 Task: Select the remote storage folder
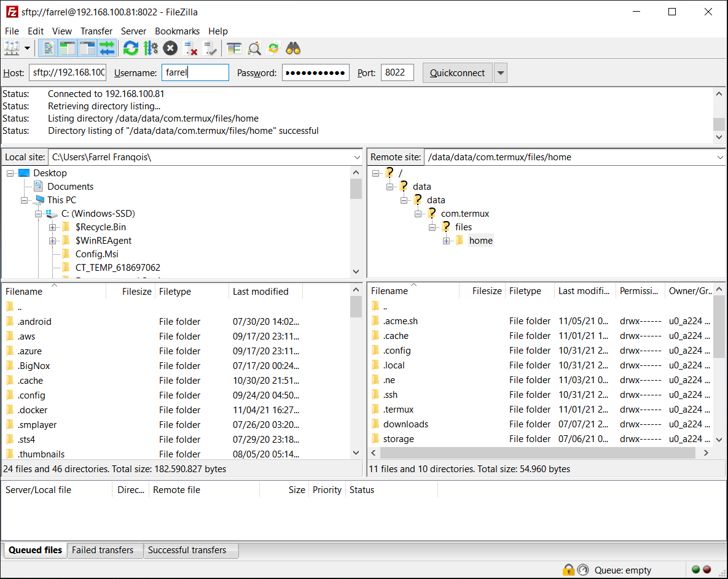(x=540, y=439)
